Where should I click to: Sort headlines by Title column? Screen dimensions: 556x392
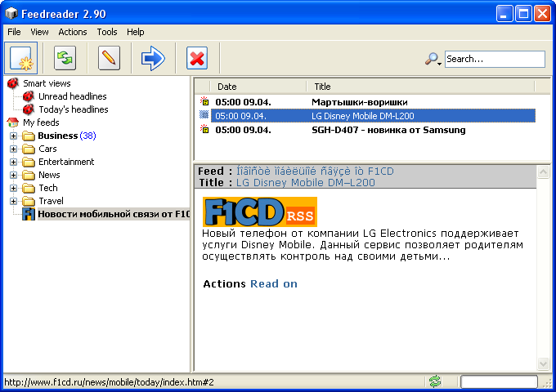420,87
